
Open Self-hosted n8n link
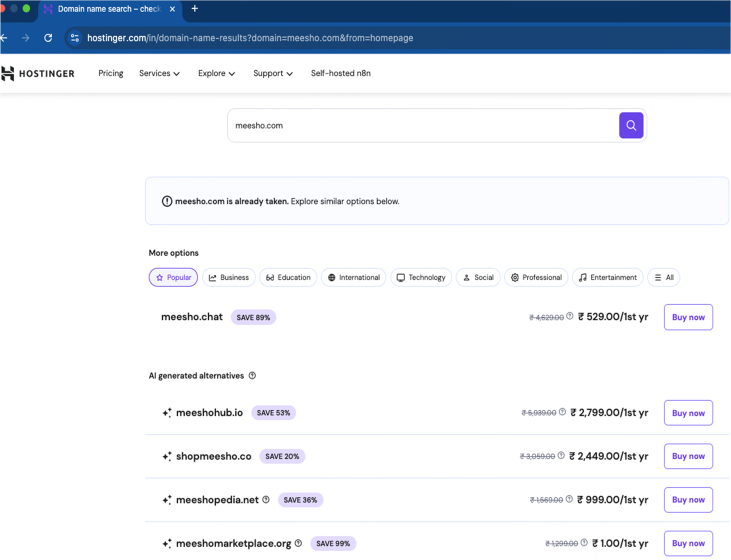coord(341,73)
